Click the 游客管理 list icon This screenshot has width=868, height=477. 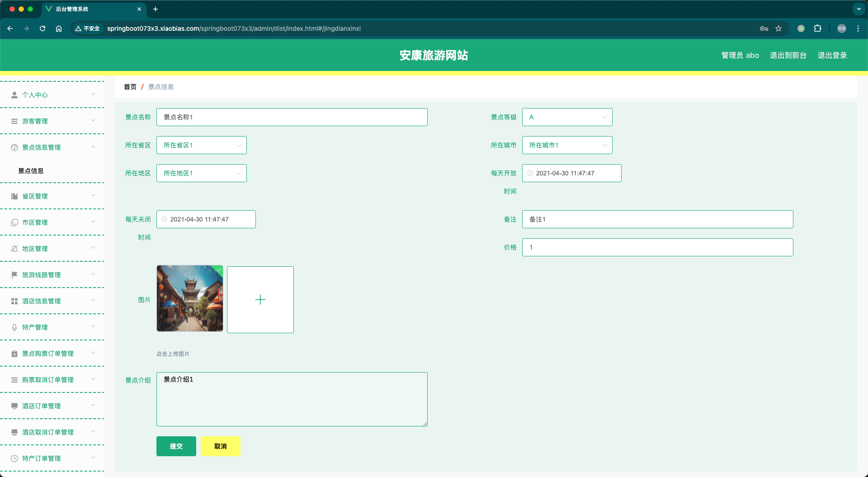[14, 121]
